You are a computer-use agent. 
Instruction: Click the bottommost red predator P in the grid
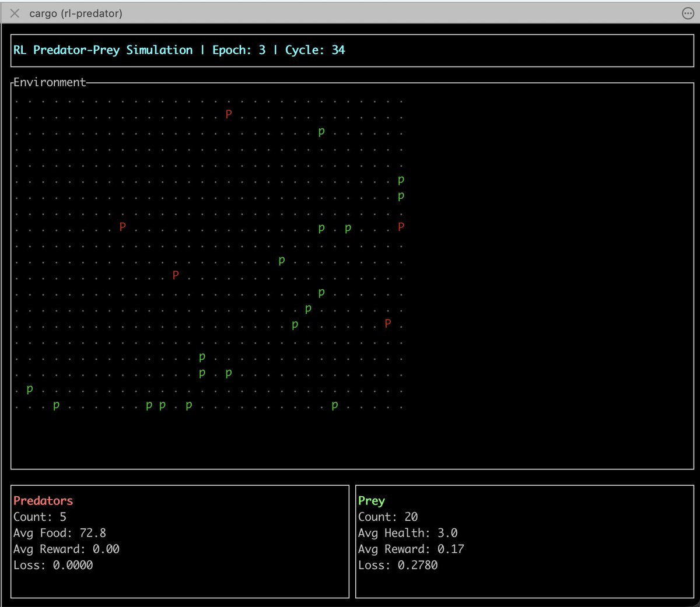[x=388, y=323]
